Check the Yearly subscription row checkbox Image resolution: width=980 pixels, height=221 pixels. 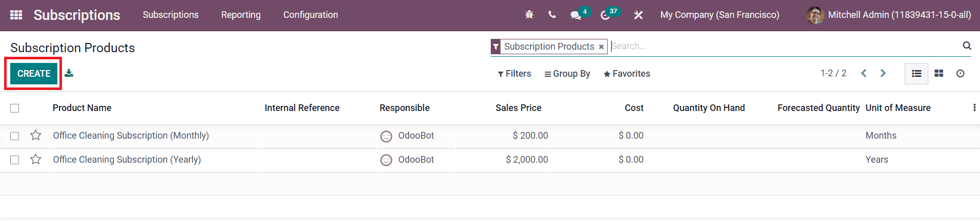(15, 160)
